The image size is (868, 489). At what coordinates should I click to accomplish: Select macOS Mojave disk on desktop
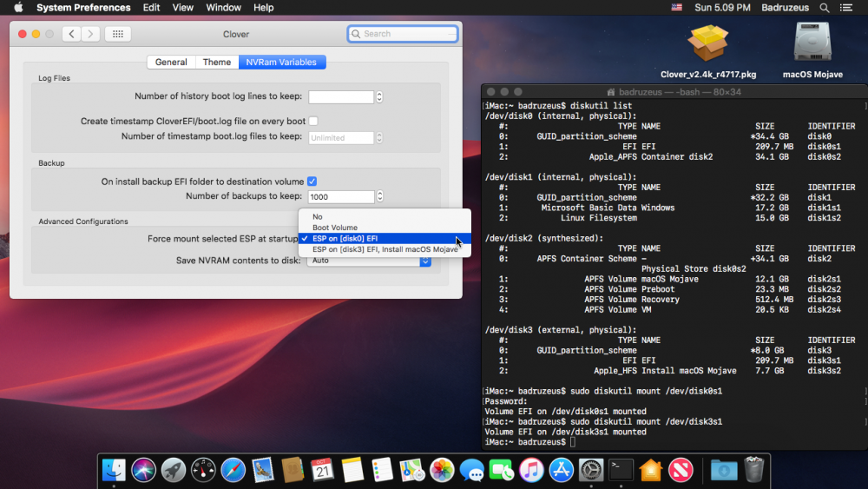812,50
